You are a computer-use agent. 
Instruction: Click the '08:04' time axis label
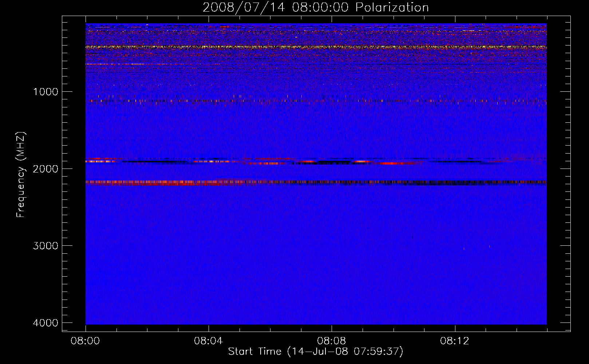tap(209, 341)
